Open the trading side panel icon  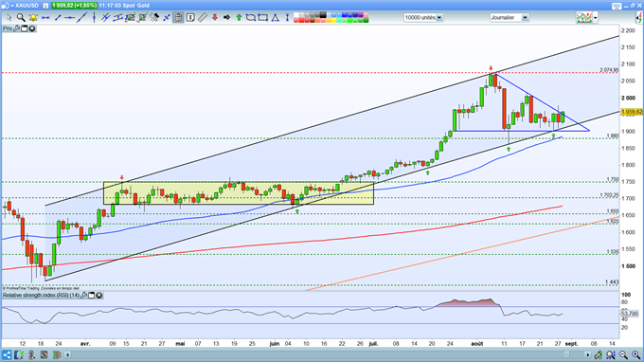point(639,18)
